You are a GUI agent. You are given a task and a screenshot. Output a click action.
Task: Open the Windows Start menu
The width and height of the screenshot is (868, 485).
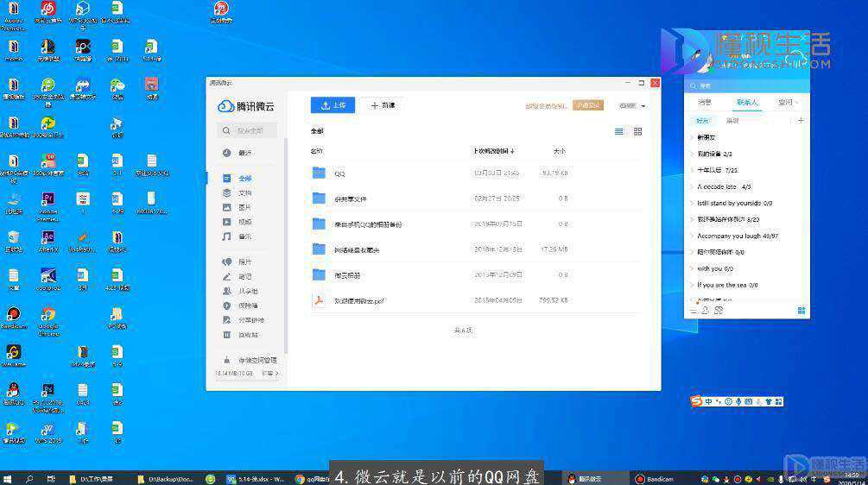click(7, 479)
